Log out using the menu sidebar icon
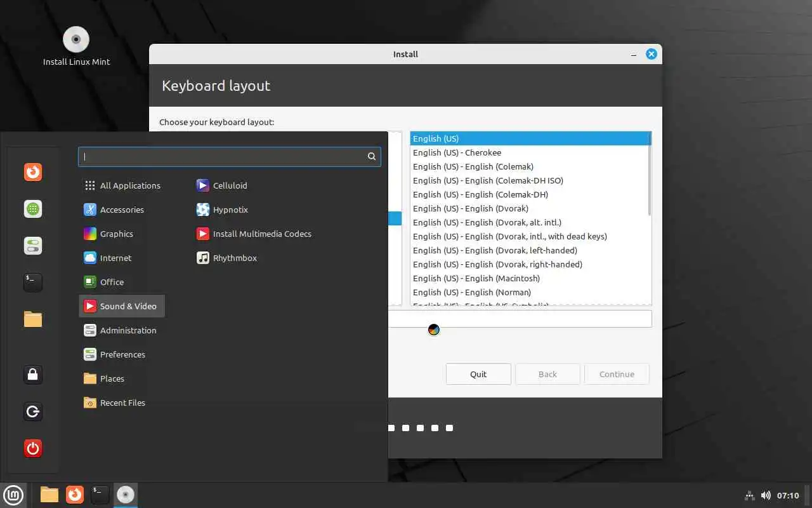The image size is (812, 508). pyautogui.click(x=33, y=412)
